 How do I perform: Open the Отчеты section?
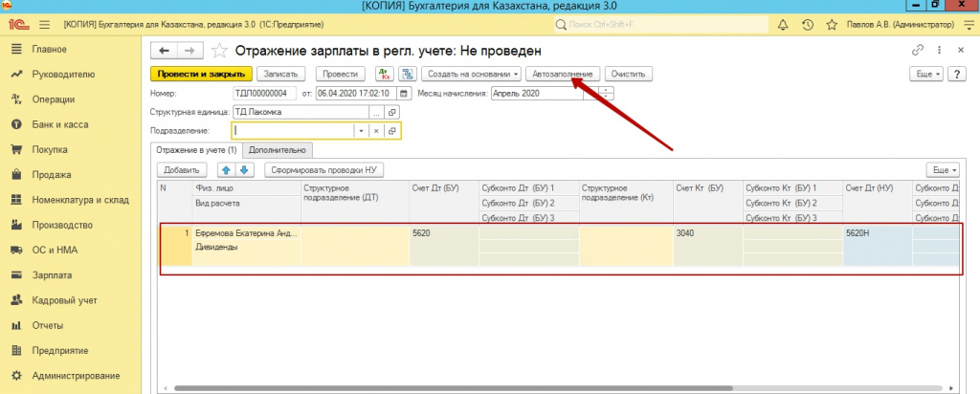point(48,325)
